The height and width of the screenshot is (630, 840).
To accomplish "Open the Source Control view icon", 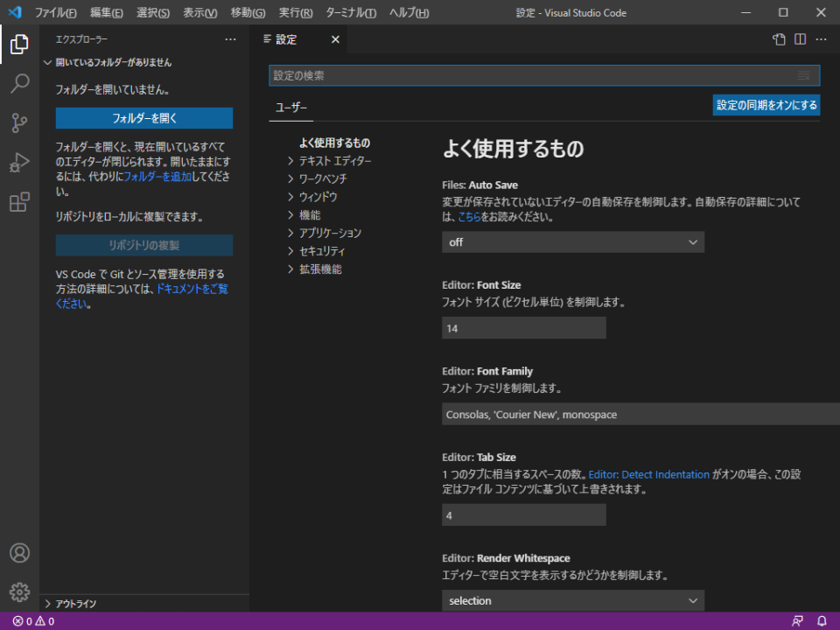I will click(19, 123).
